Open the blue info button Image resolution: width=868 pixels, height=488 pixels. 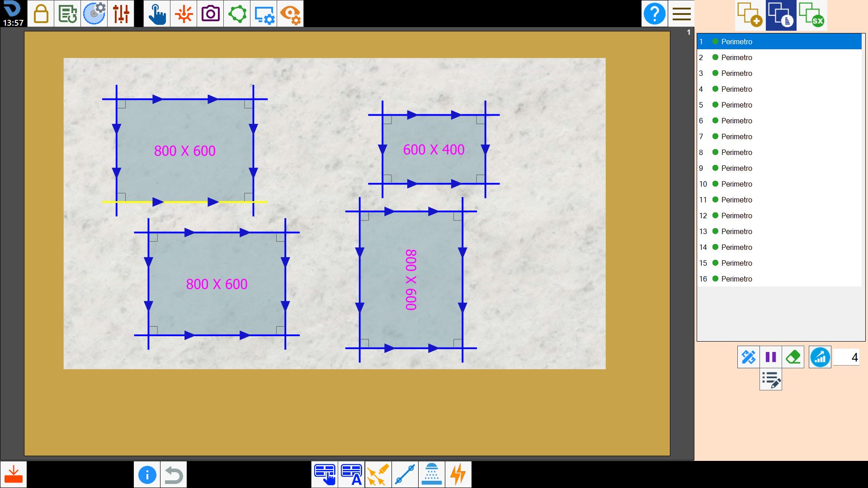147,474
